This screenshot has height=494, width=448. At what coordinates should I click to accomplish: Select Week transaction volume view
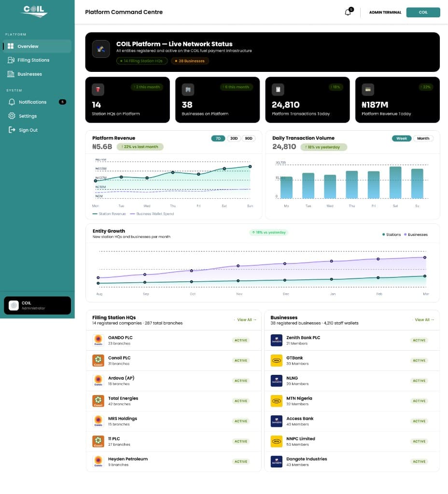coord(402,138)
